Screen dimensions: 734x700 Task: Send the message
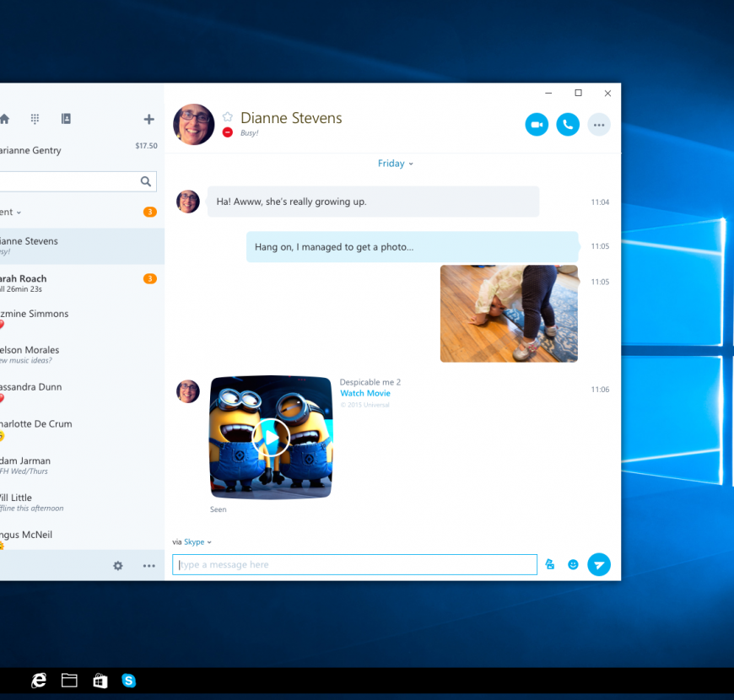pyautogui.click(x=599, y=565)
